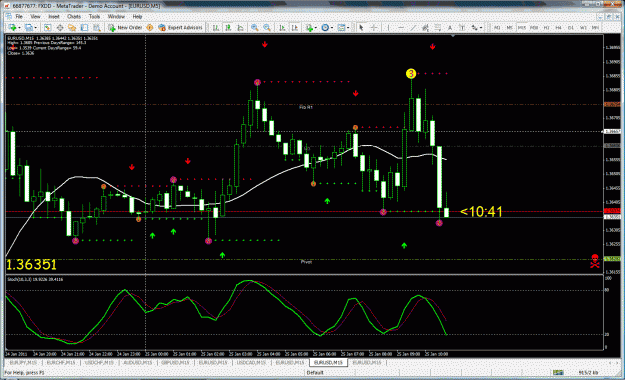625x380 pixels.
Task: Click the 915/2 kb connection status
Action: 588,372
